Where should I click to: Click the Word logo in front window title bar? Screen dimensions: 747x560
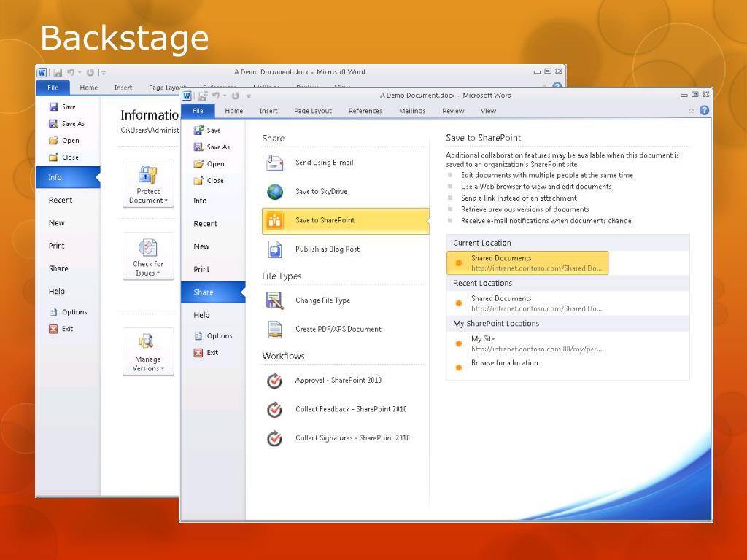click(x=187, y=96)
